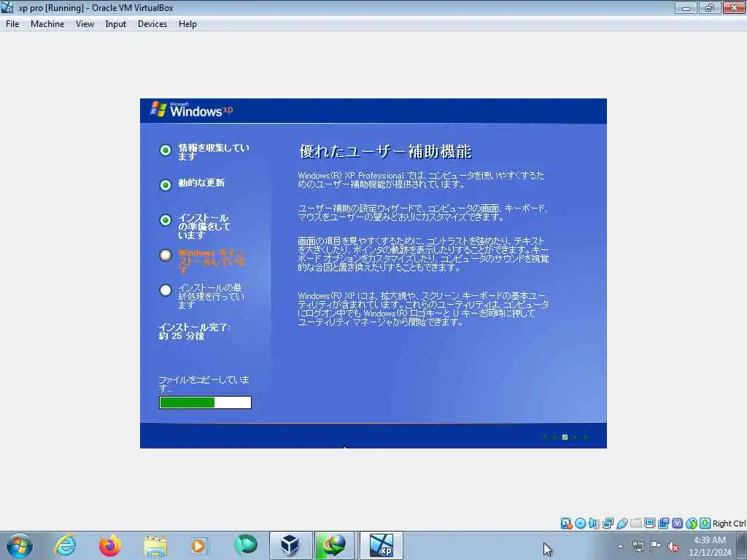Click the optical disc indicator icon

pos(580,524)
